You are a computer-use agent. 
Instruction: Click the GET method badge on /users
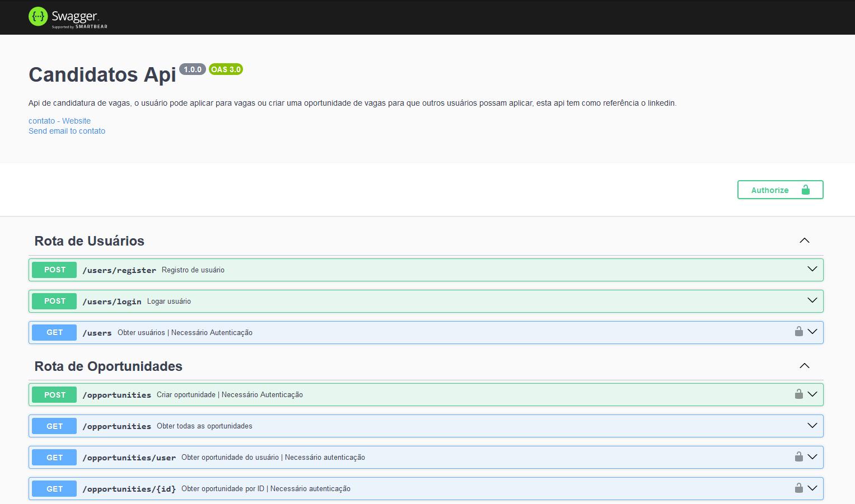tap(54, 332)
